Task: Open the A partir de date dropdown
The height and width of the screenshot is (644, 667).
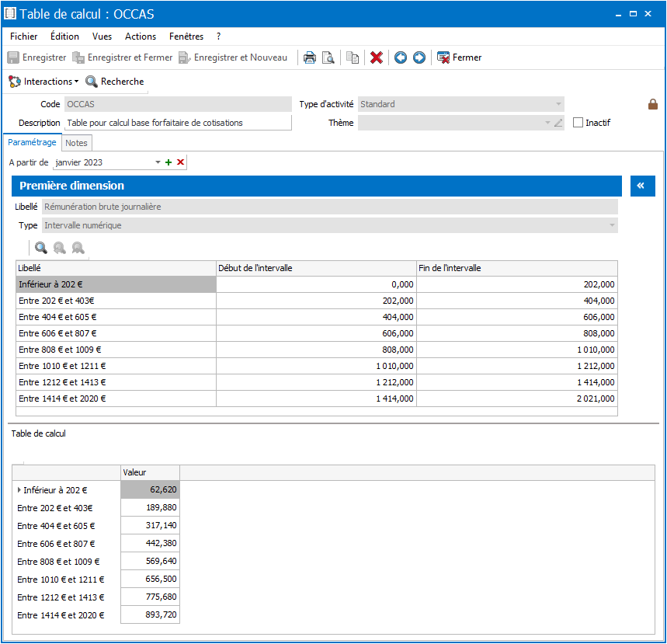Action: click(158, 162)
